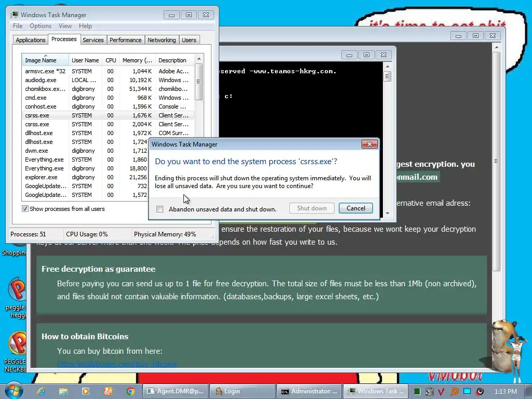Select the Processes tab

[x=64, y=39]
